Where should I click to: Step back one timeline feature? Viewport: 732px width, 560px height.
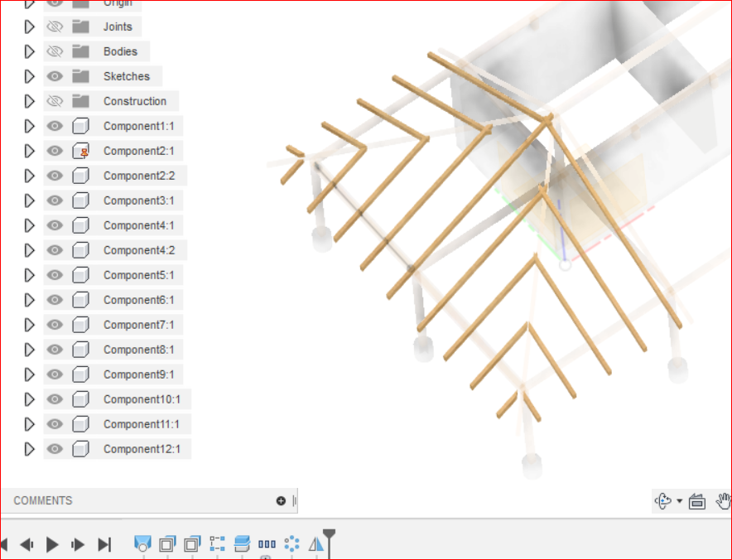(26, 544)
